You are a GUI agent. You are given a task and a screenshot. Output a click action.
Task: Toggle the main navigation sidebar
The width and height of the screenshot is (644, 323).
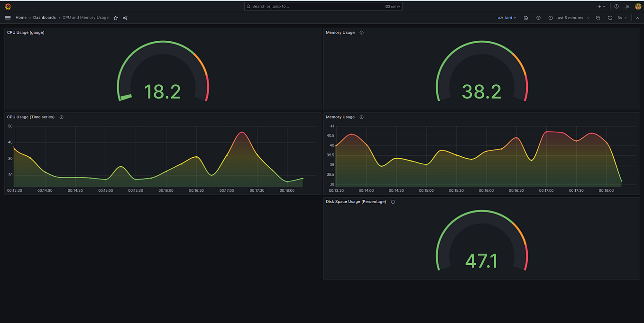[x=8, y=18]
